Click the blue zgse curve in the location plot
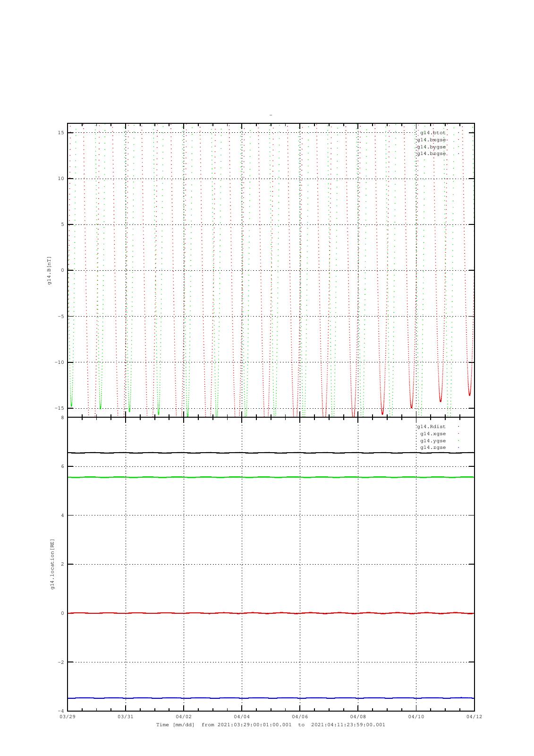Image resolution: width=534 pixels, height=756 pixels. [271, 698]
